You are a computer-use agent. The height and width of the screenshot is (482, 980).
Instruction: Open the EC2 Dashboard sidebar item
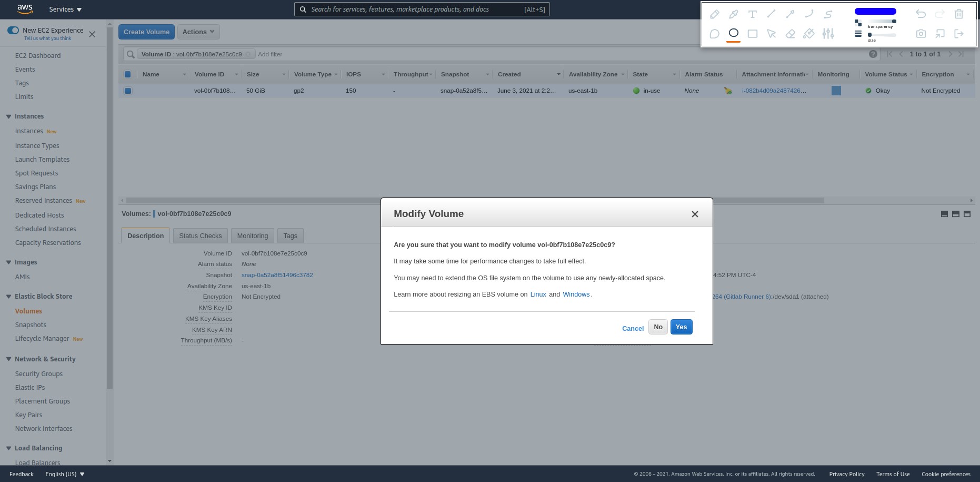point(38,56)
